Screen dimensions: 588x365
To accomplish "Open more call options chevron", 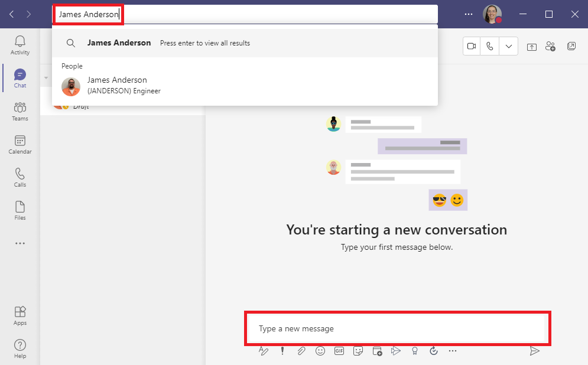I will [x=508, y=45].
